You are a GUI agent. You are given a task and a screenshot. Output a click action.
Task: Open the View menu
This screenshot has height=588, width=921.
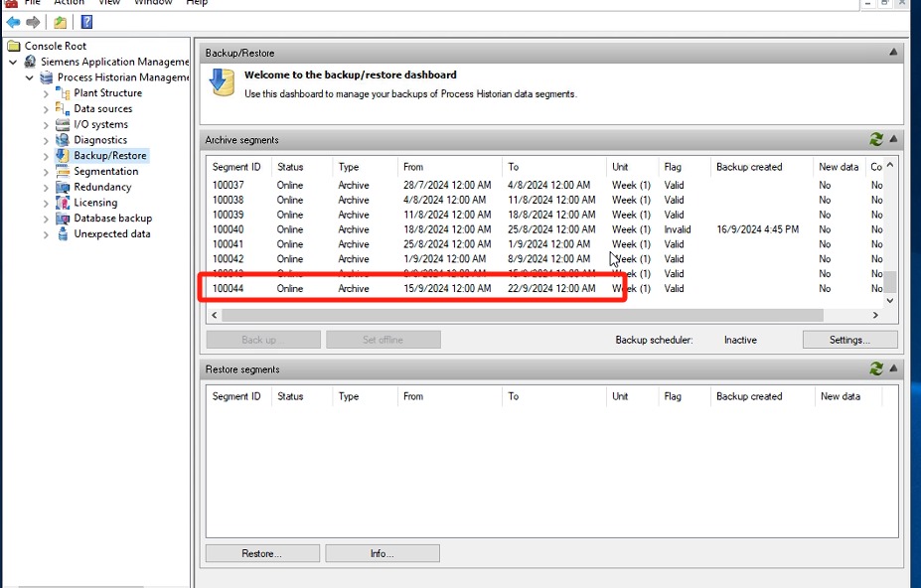click(x=109, y=2)
